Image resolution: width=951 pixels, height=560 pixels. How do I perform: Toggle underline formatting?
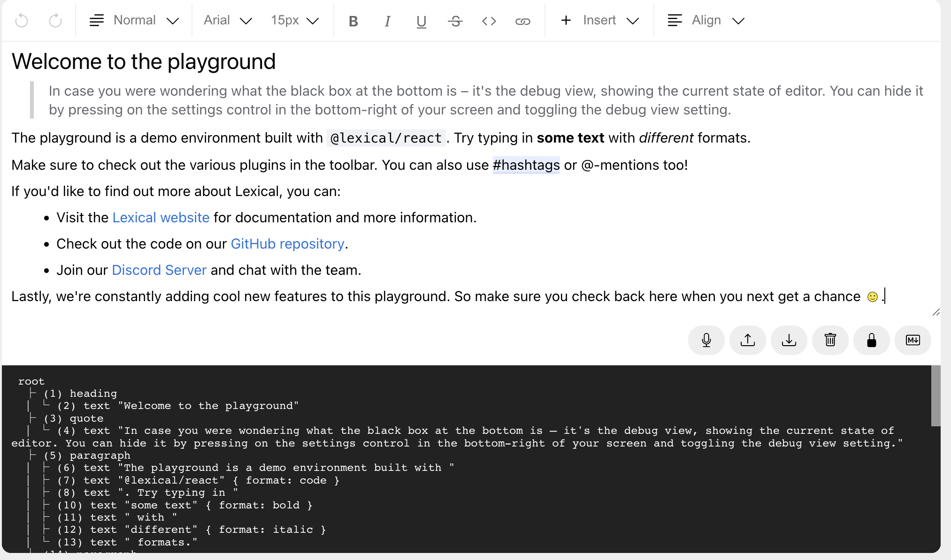(x=421, y=21)
